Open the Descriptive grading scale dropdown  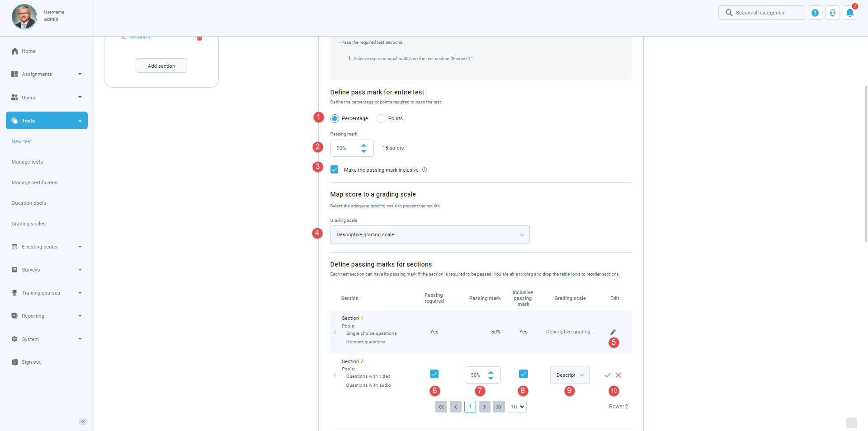click(429, 234)
